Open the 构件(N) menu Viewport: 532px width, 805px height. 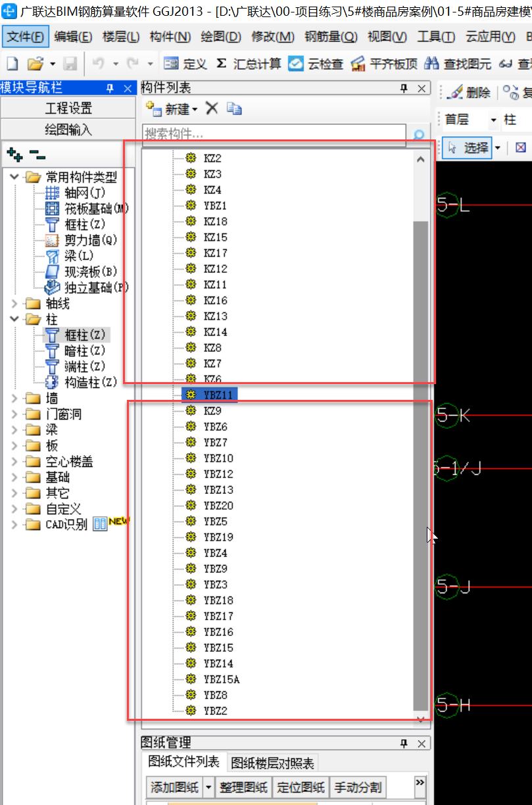pyautogui.click(x=170, y=37)
